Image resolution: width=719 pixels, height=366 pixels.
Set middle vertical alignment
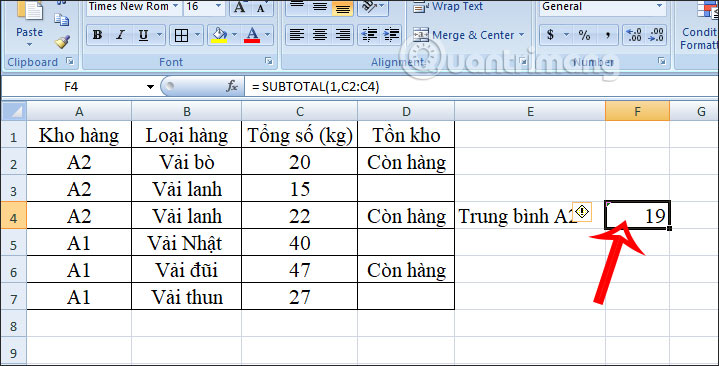click(320, 7)
